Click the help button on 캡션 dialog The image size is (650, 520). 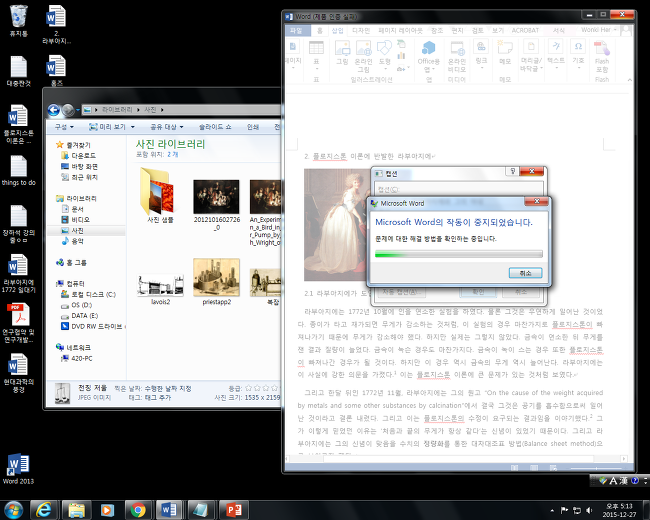click(512, 171)
